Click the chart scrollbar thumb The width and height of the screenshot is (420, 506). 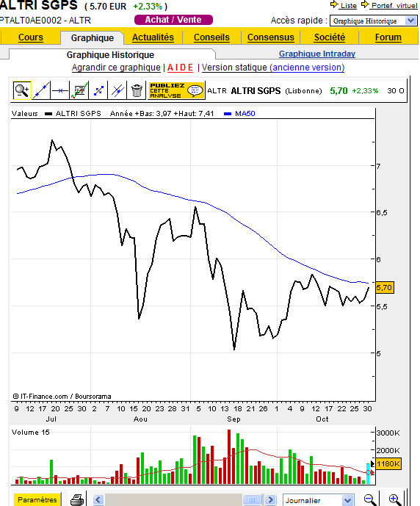[253, 500]
